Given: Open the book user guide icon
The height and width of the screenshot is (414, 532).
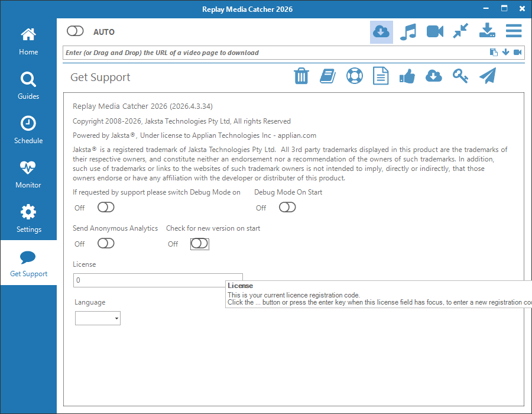Looking at the screenshot, I should pos(327,76).
